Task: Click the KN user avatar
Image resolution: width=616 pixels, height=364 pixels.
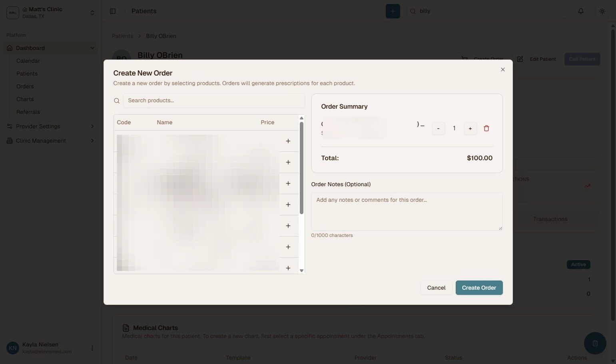Action: pos(13,348)
